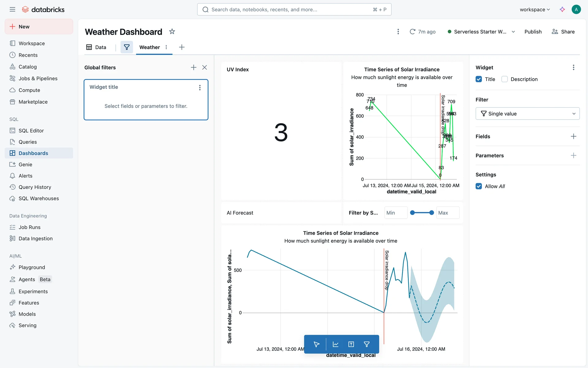Disable the Allow All setting
588x368 pixels.
coord(479,186)
